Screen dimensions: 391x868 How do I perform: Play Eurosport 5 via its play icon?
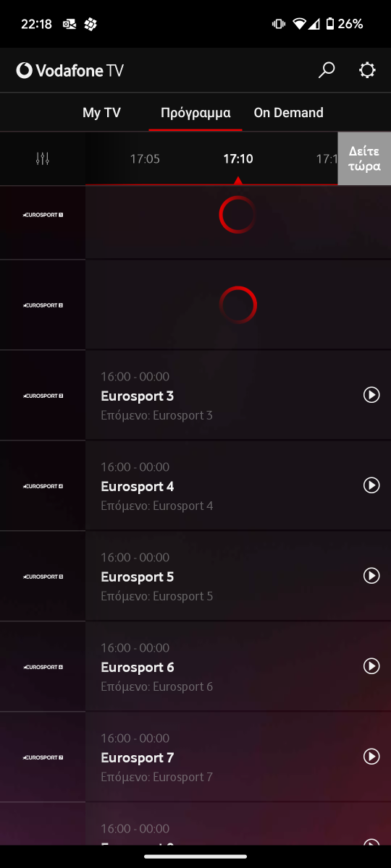[371, 576]
